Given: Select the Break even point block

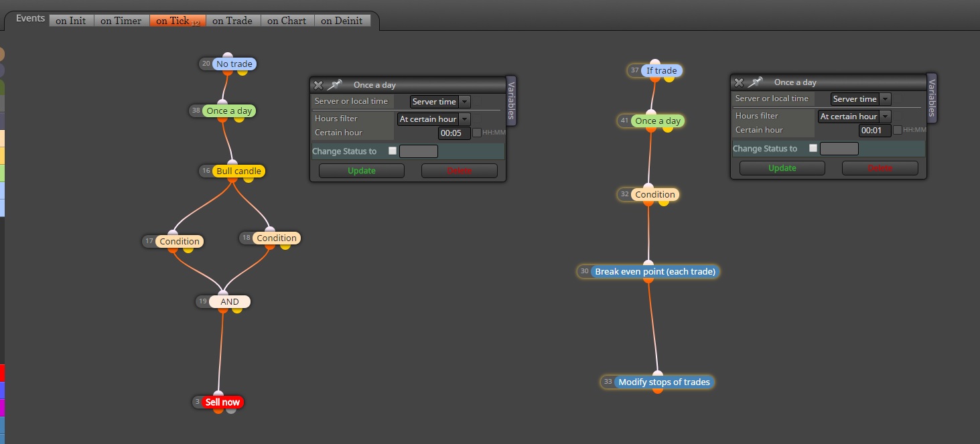Looking at the screenshot, I should 655,271.
